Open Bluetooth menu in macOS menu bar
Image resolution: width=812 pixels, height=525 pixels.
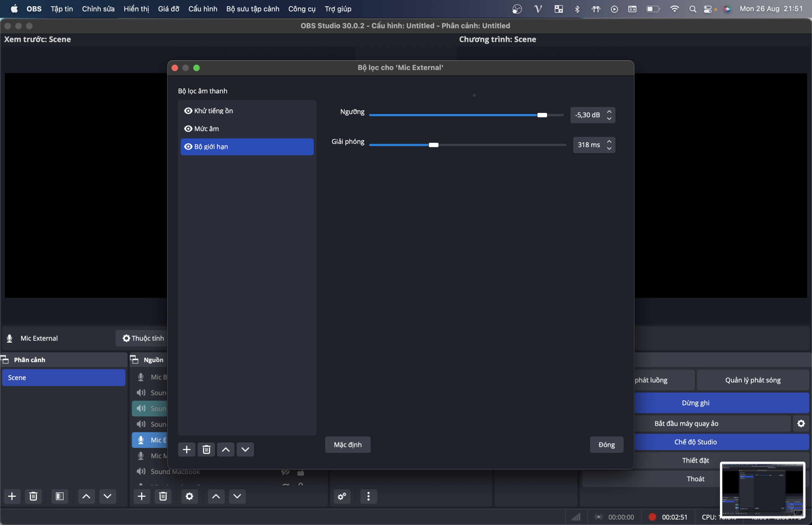click(x=577, y=9)
